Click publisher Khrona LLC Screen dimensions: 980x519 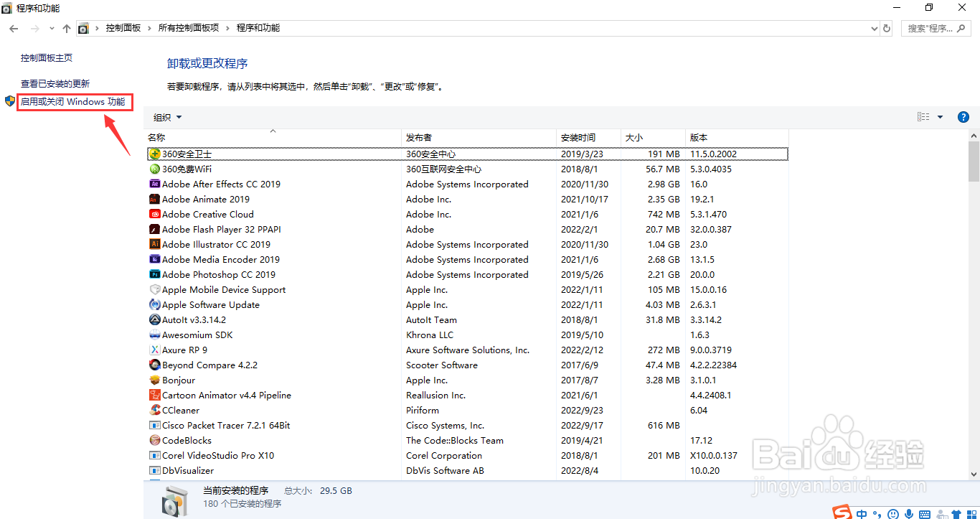coord(430,335)
